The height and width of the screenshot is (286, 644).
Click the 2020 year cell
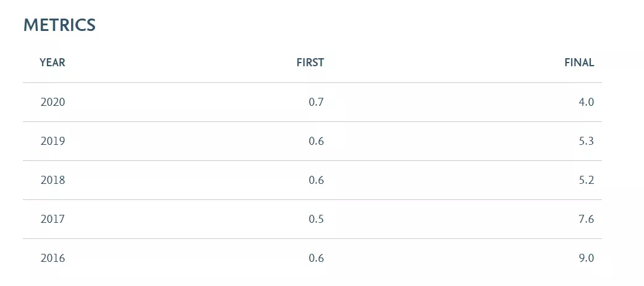pyautogui.click(x=53, y=102)
